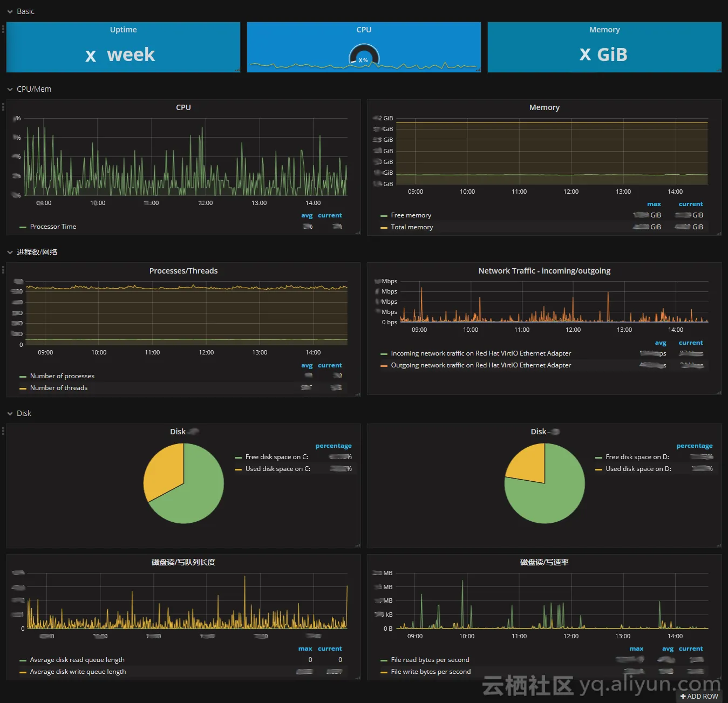Open the 磁盘读/写速率 panel title menu
The height and width of the screenshot is (703, 728).
point(544,562)
